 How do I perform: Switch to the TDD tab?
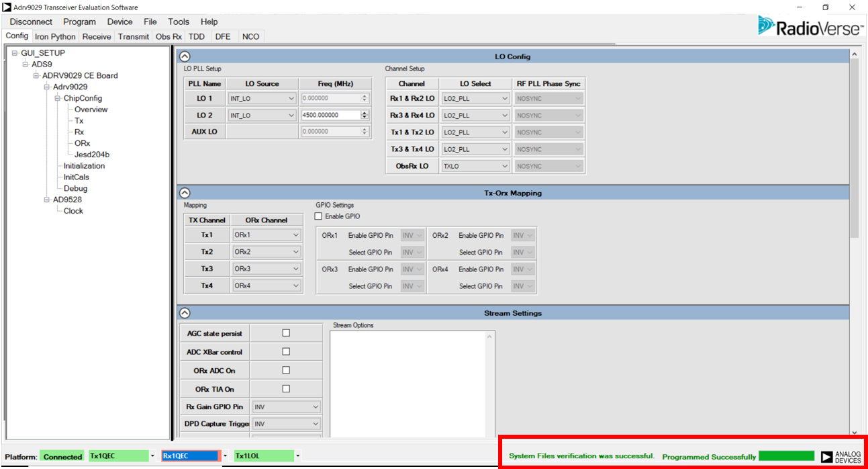pos(197,36)
